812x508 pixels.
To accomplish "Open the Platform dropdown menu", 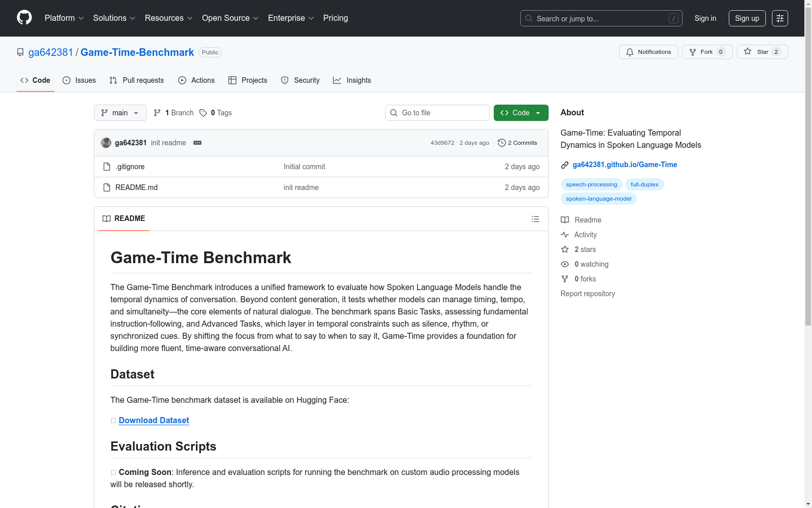I will 64,18.
